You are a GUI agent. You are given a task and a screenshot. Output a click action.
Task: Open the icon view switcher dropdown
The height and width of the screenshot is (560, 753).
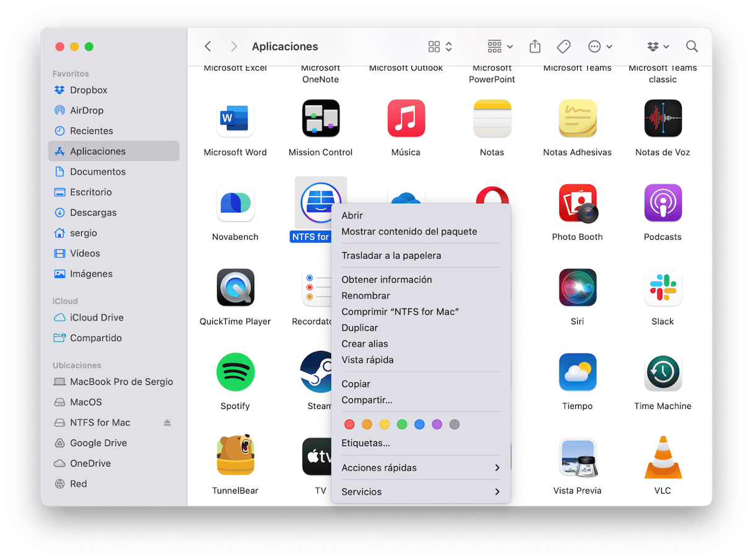click(x=440, y=46)
